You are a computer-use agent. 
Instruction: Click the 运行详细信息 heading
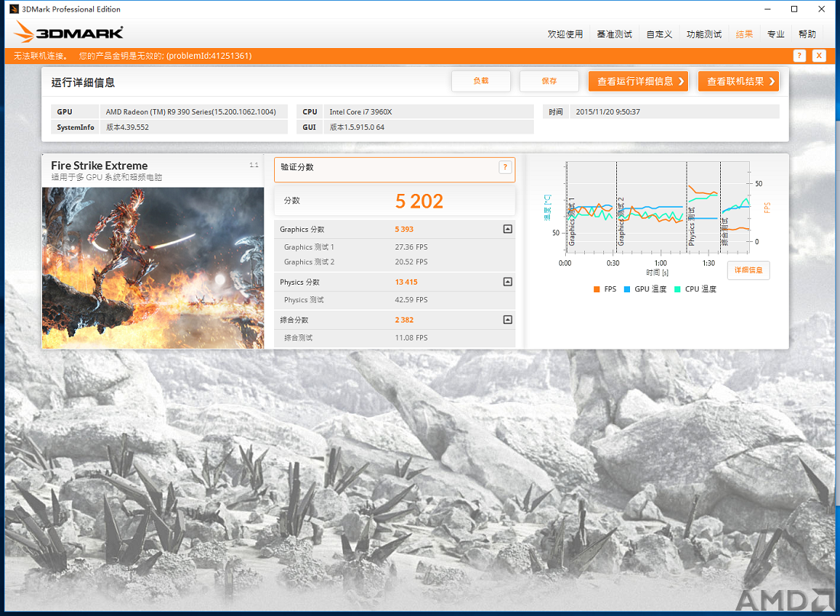click(83, 82)
